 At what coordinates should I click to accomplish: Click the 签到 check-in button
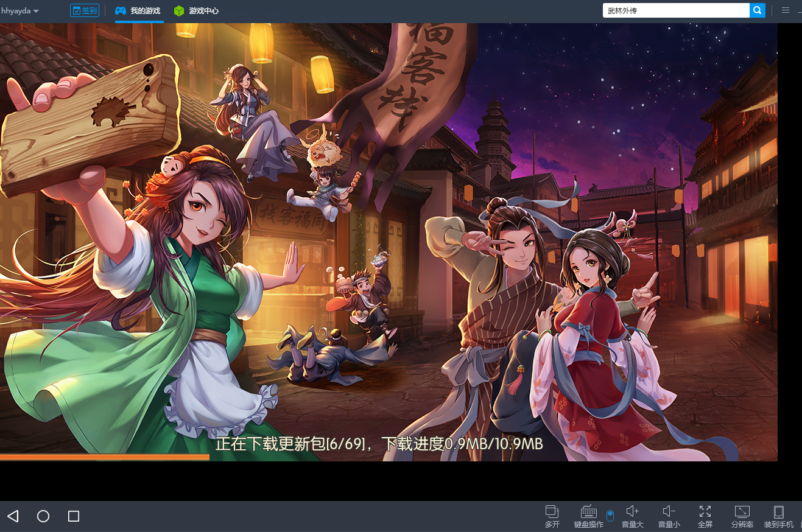[x=85, y=10]
